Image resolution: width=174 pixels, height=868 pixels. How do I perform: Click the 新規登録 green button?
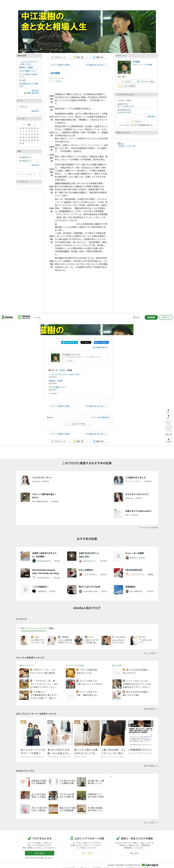151,317
